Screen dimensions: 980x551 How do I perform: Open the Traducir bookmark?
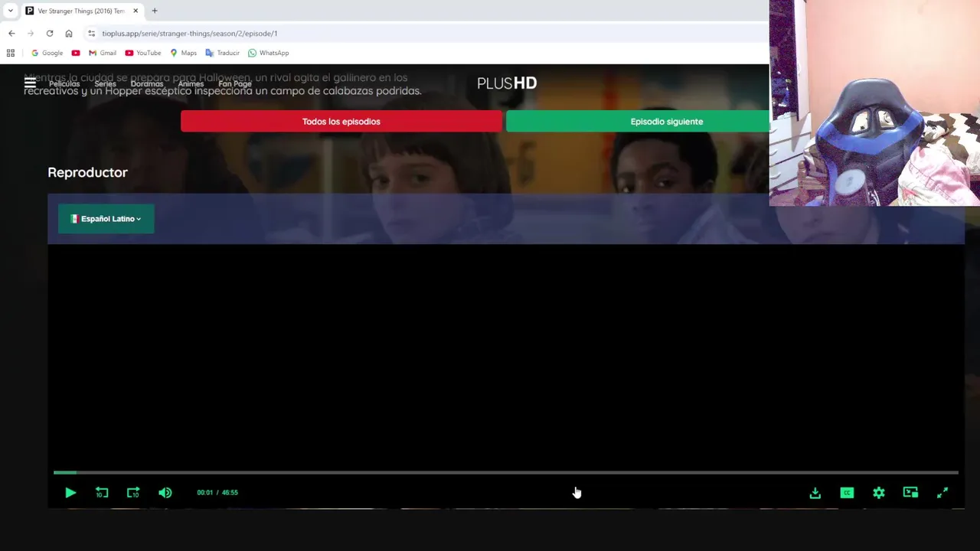click(x=222, y=53)
